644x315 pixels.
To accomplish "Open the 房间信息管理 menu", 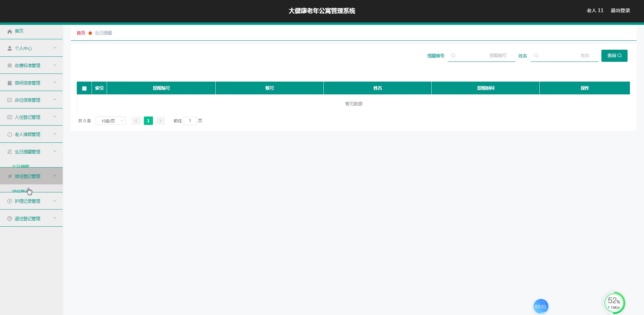I will [x=31, y=83].
